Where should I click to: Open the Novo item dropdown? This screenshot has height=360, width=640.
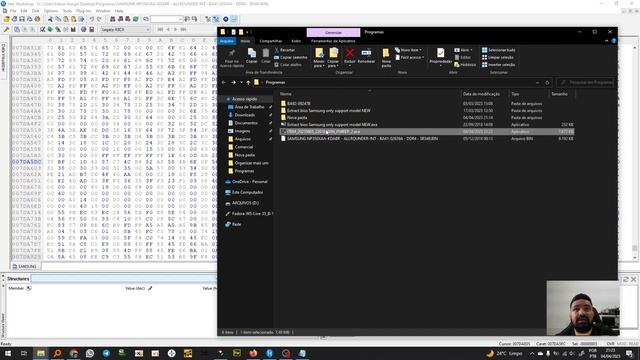pyautogui.click(x=409, y=50)
